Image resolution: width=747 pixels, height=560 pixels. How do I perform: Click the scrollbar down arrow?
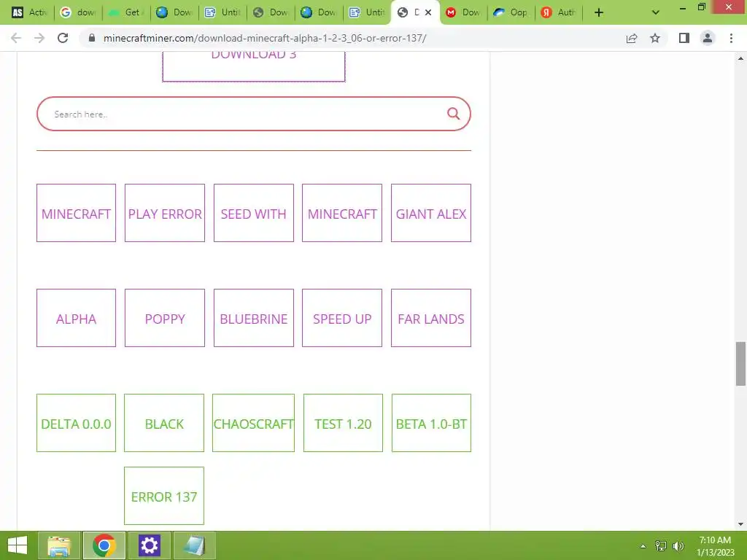[740, 524]
